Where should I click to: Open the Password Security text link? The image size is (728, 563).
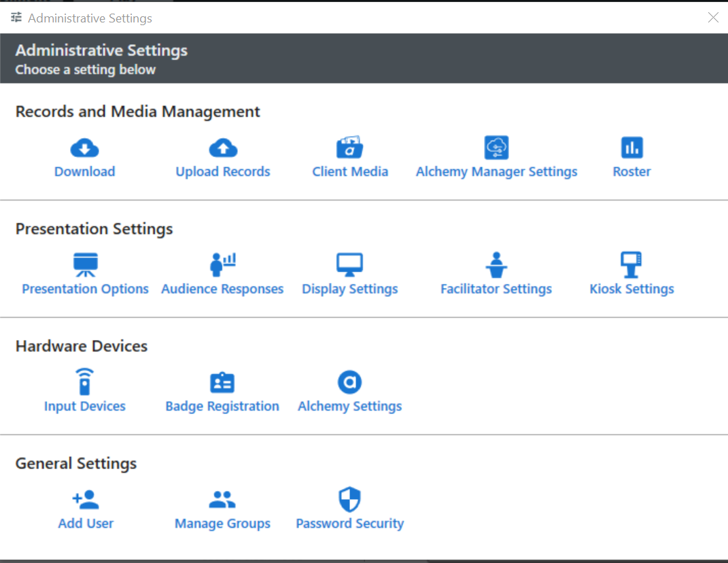pyautogui.click(x=350, y=524)
